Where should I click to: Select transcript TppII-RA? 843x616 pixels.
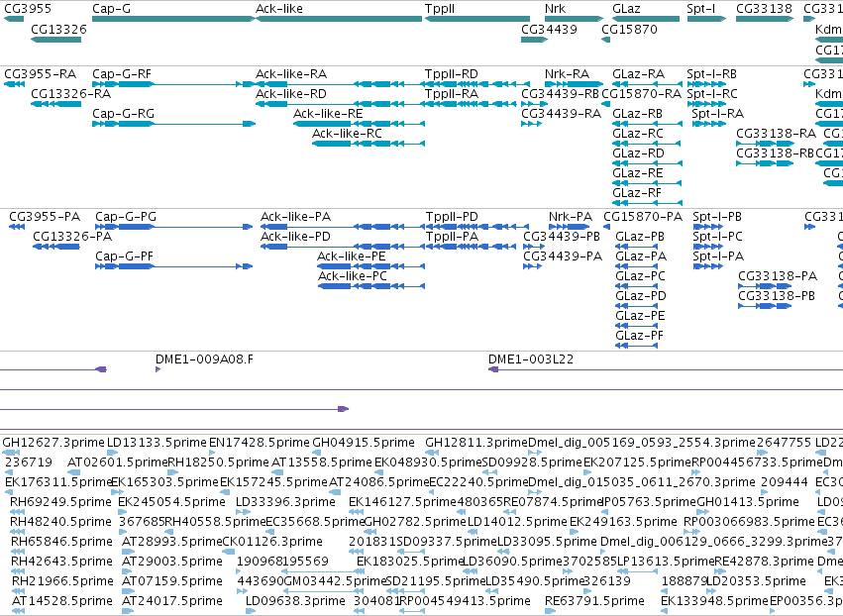coord(451,93)
